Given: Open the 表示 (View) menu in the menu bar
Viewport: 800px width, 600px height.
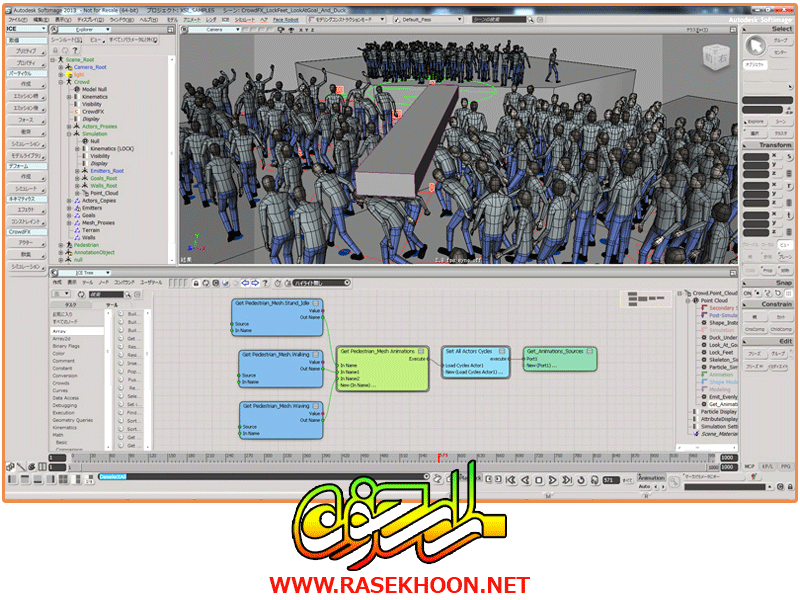Looking at the screenshot, I should [63, 20].
